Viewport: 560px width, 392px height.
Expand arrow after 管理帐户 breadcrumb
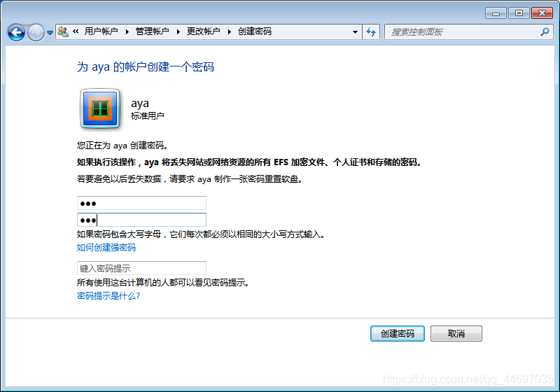coord(178,31)
